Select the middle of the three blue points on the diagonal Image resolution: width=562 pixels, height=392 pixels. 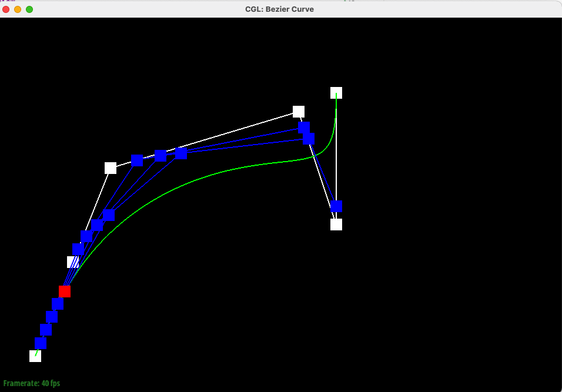click(160, 156)
